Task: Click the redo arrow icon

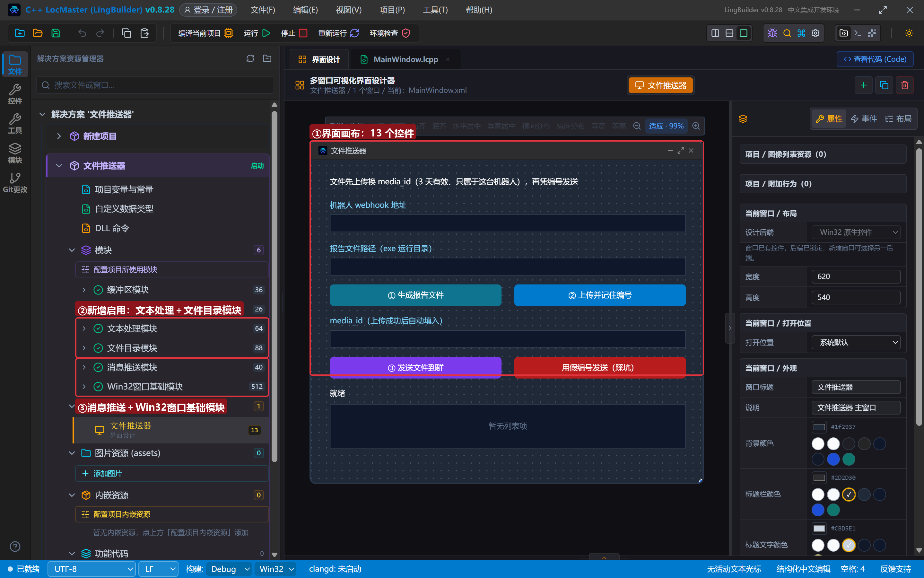Action: click(x=100, y=33)
